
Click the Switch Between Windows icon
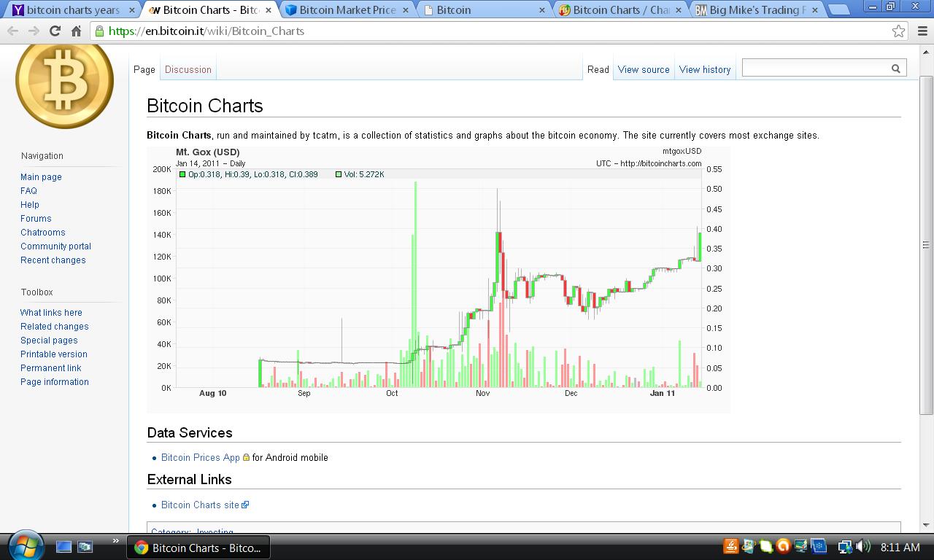click(85, 546)
